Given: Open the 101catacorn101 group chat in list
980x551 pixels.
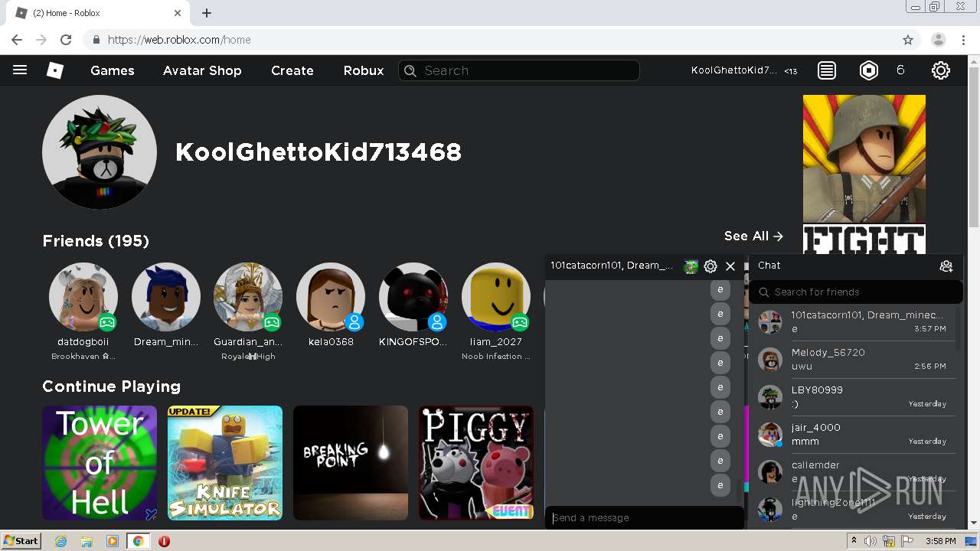Looking at the screenshot, I should point(855,322).
